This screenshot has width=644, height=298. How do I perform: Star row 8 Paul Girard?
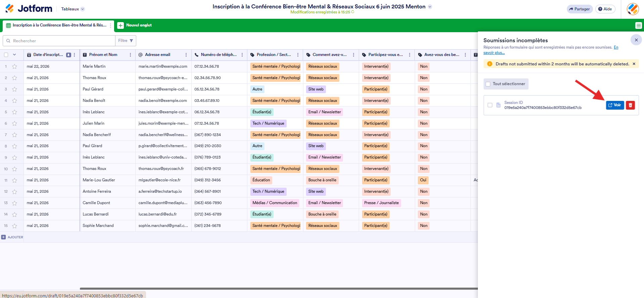click(x=14, y=146)
